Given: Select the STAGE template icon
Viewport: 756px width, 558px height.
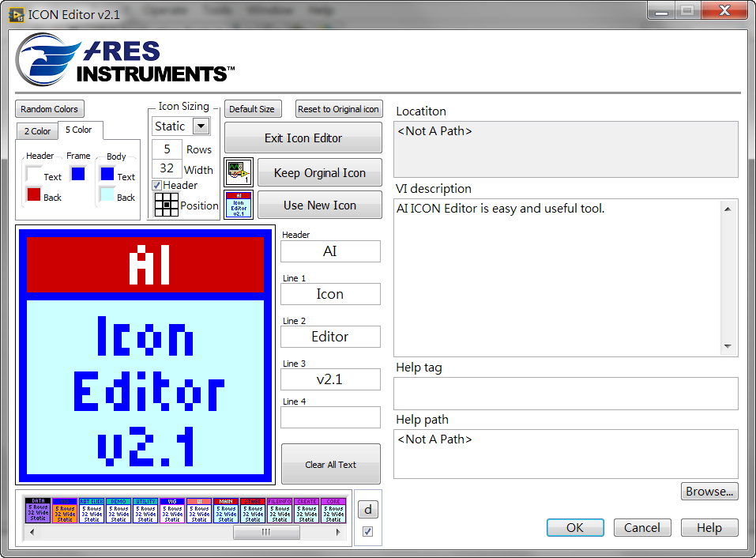Looking at the screenshot, I should point(253,511).
